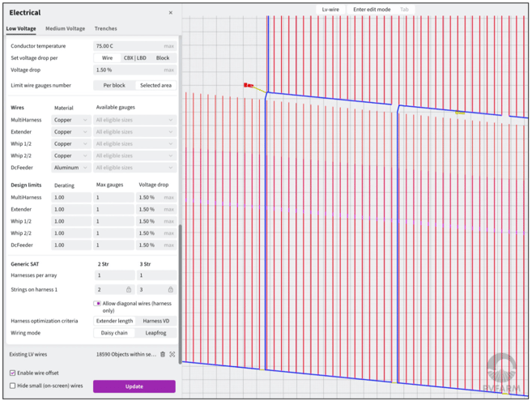The width and height of the screenshot is (532, 401).
Task: Edit Extender derating value
Action: (x=71, y=209)
